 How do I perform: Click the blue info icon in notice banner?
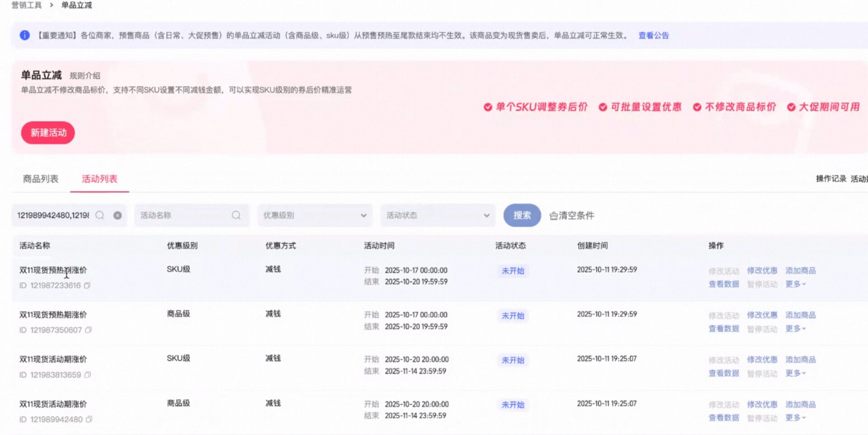click(25, 35)
